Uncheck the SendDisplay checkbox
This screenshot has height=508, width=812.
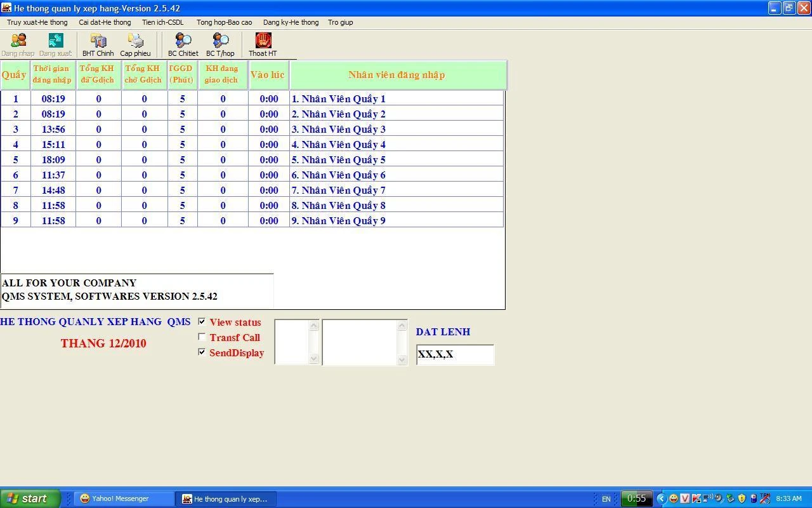202,352
